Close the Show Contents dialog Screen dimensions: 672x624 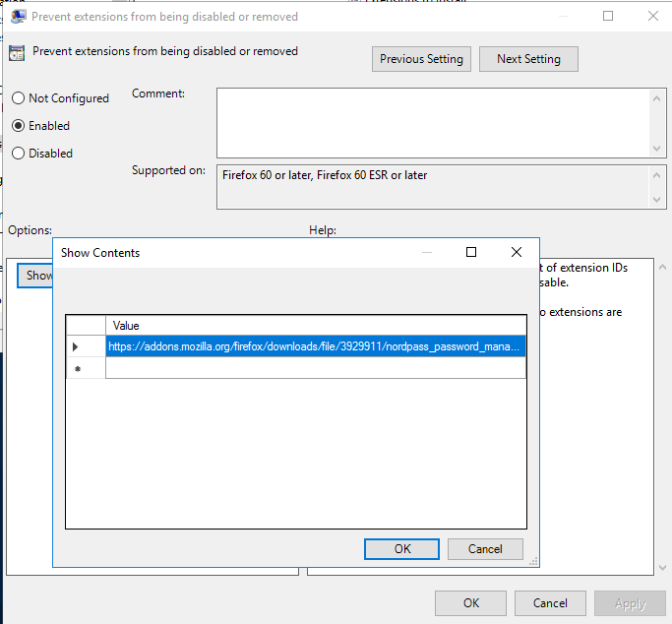pyautogui.click(x=517, y=252)
